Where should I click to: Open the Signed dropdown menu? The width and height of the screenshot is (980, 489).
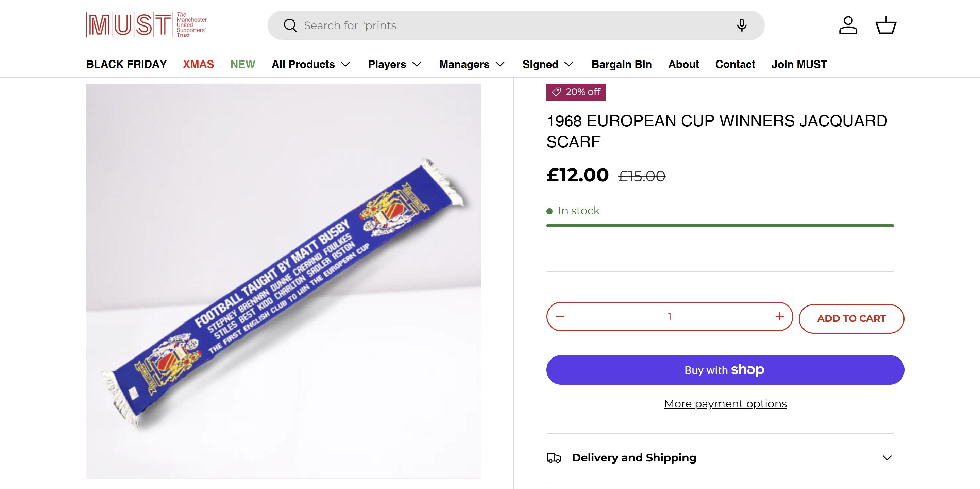coord(547,64)
